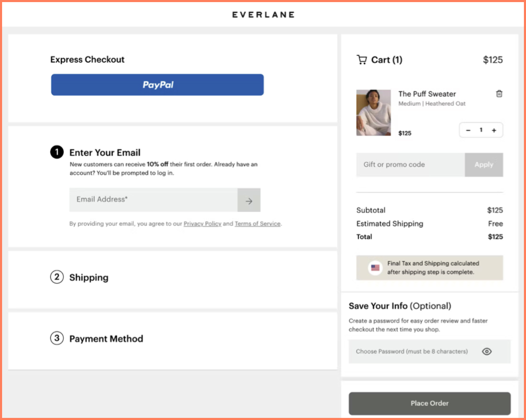Apply the gift or promo code
This screenshot has height=420, width=526.
484,164
